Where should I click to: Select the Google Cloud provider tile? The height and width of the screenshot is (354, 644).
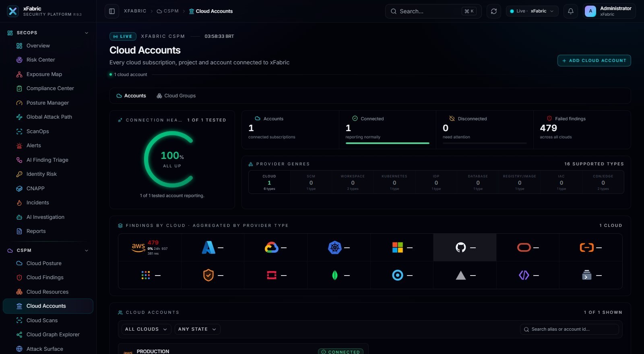point(276,247)
